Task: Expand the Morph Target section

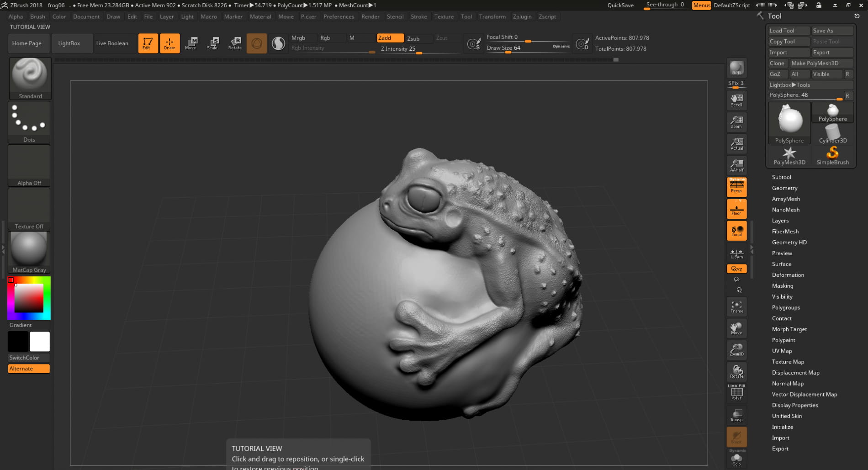Action: click(x=789, y=329)
